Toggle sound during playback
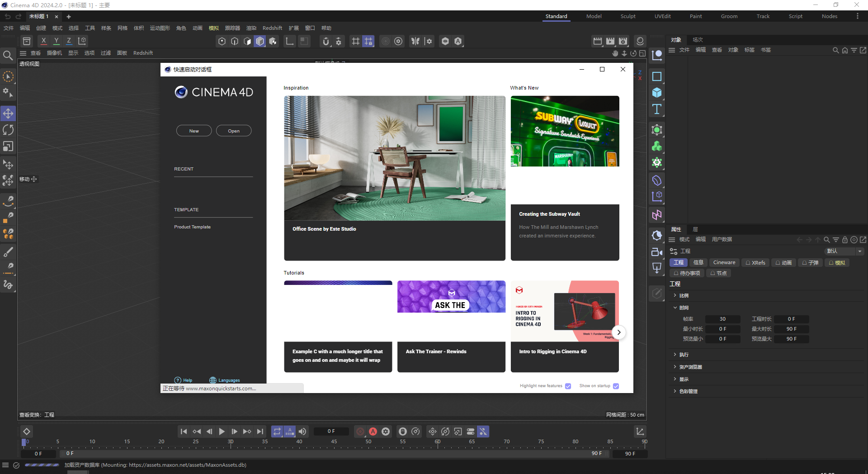Screen dimensions: 868x474 [302, 431]
